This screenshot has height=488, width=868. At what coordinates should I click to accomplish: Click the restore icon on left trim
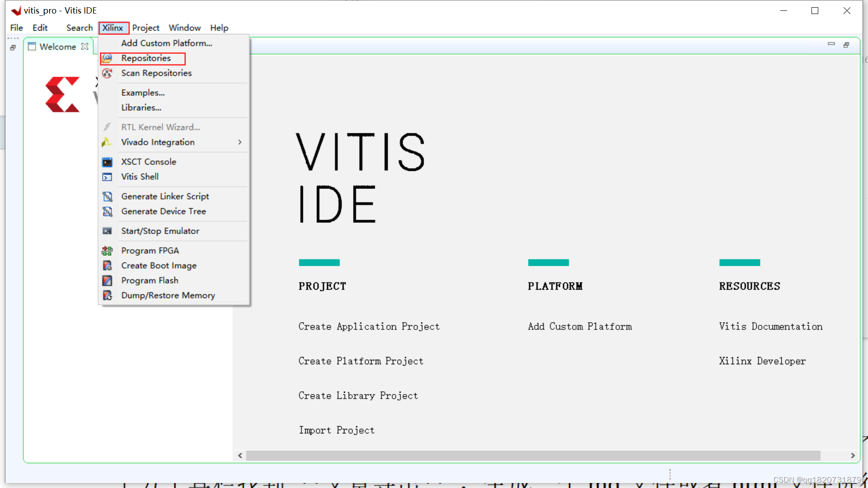point(13,47)
